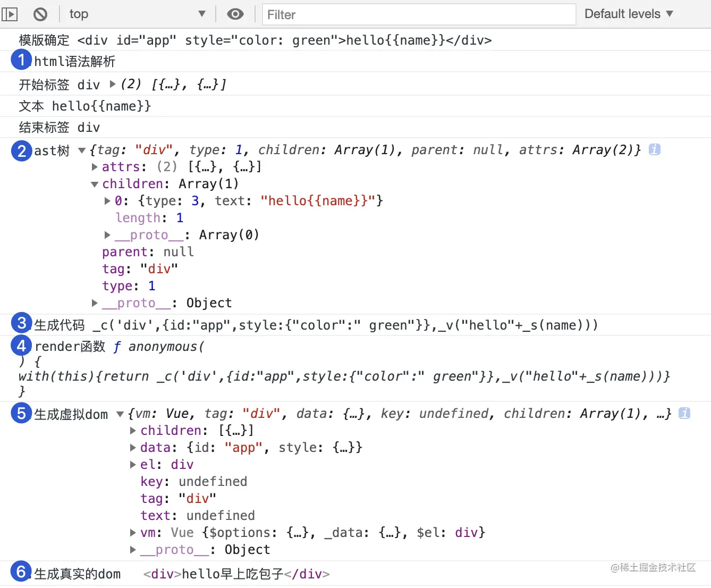
Task: Select the render函数 ƒ anonymous text
Action: (x=120, y=347)
